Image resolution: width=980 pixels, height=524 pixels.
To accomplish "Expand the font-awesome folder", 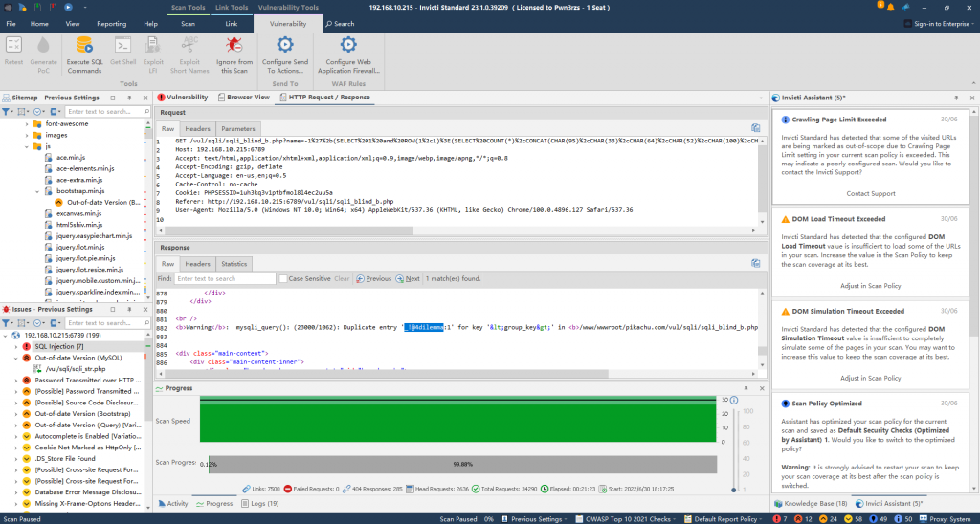I will pos(27,124).
